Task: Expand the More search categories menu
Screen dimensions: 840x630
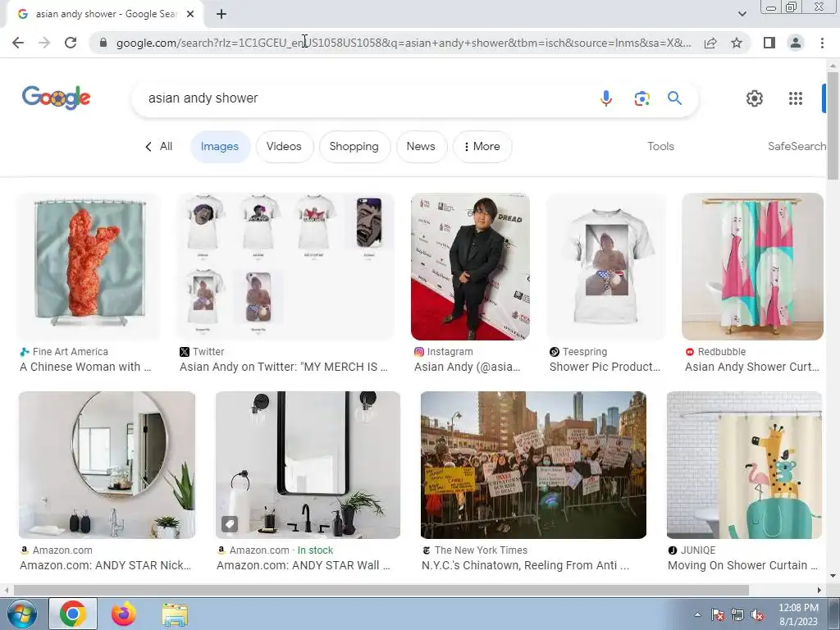Action: (x=482, y=146)
